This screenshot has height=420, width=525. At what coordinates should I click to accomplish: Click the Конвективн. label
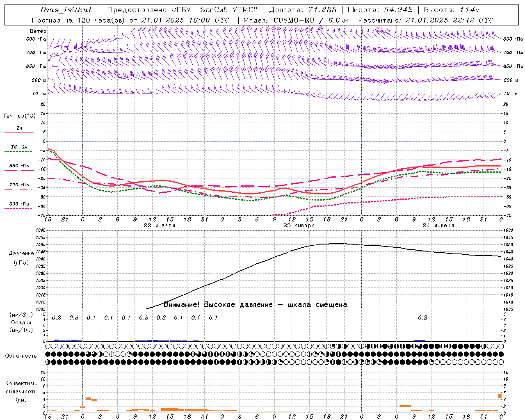(x=21, y=383)
